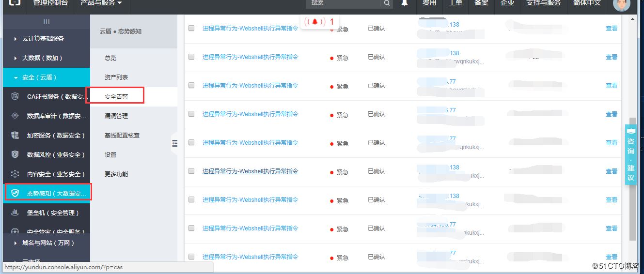Image resolution: width=644 pixels, height=274 pixels.
Task: Check the first alert row checkbox
Action: (191, 28)
